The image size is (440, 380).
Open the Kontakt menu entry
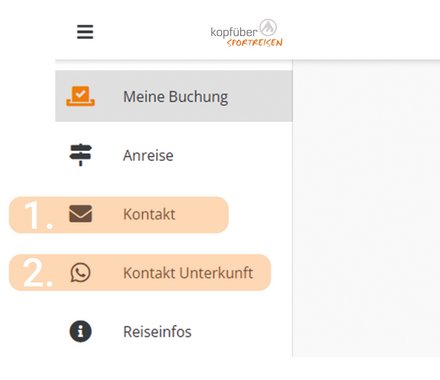tap(149, 214)
